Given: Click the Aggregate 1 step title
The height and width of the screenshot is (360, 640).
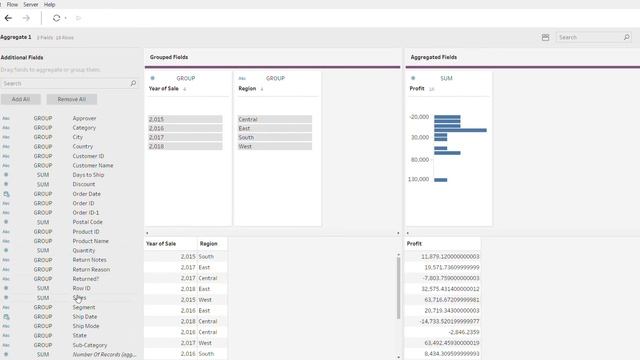Looking at the screenshot, I should coord(16,37).
